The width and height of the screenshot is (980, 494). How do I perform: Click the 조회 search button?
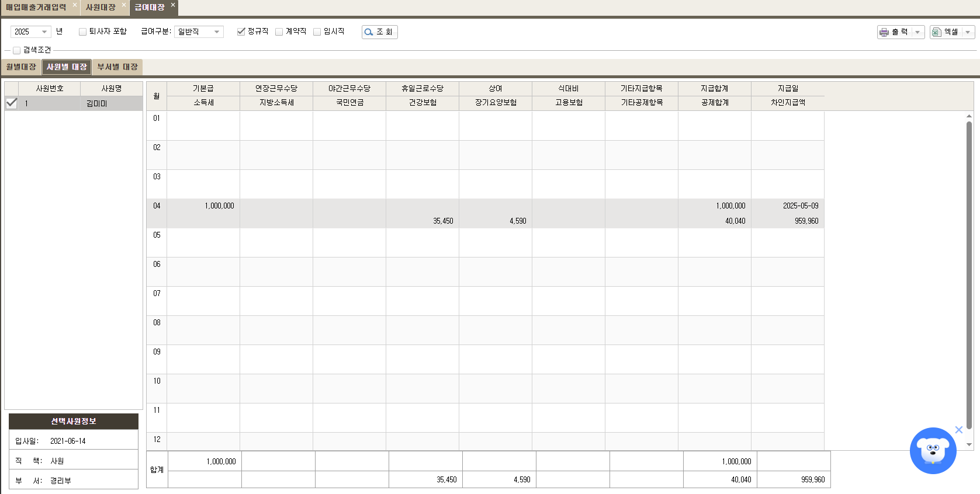380,32
